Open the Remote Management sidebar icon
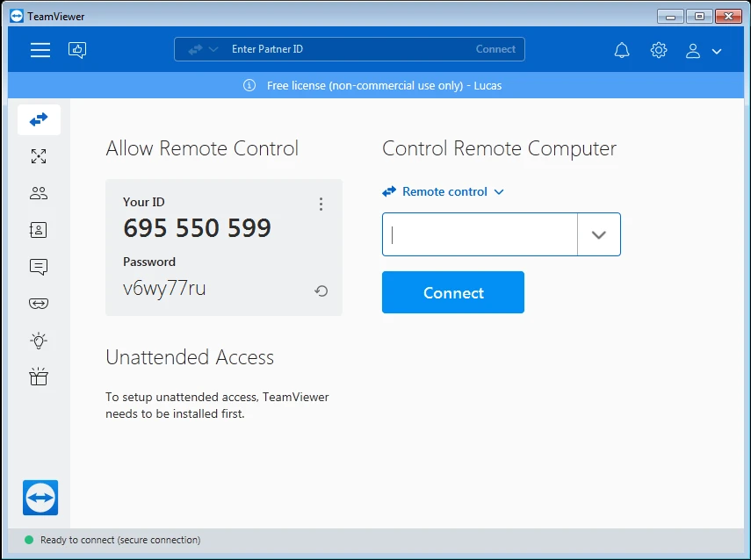Screen dimensions: 751x560 [x=39, y=156]
